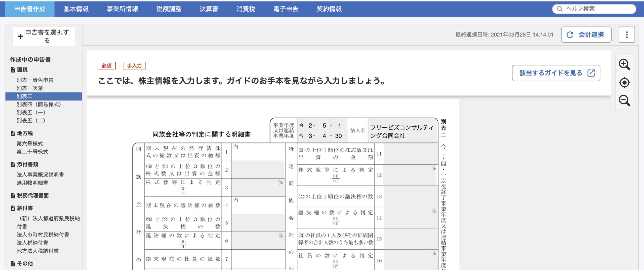644x270 pixels.
Task: Click the plus icon to select a return
Action: (x=20, y=36)
